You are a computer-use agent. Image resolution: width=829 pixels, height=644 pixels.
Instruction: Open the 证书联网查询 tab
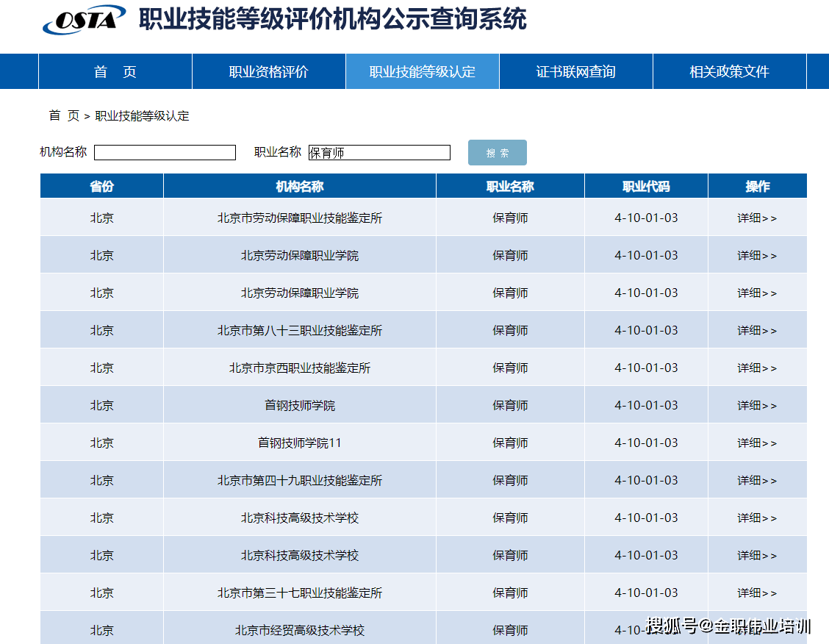[575, 71]
